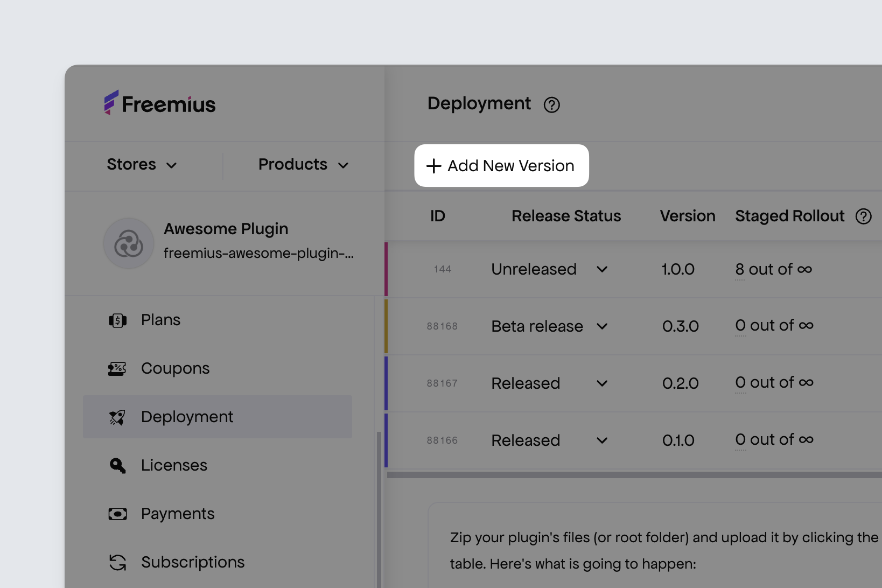Click the Licenses key icon
The width and height of the screenshot is (882, 588).
tap(117, 466)
